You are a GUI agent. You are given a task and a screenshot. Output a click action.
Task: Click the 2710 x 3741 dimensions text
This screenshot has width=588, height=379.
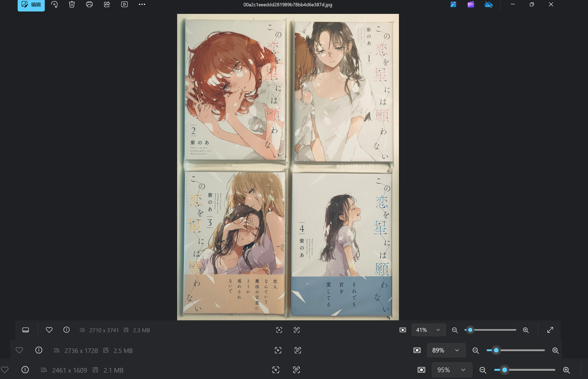coord(104,330)
